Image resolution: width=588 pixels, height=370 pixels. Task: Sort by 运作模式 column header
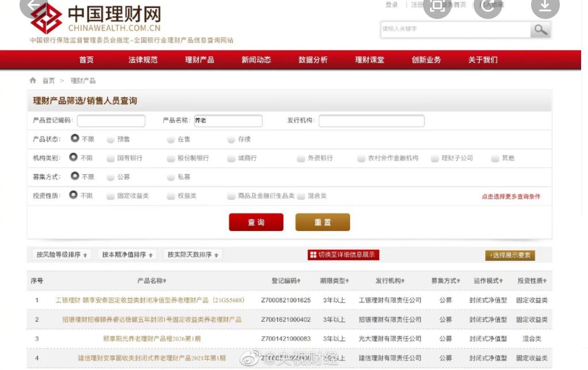tap(488, 281)
